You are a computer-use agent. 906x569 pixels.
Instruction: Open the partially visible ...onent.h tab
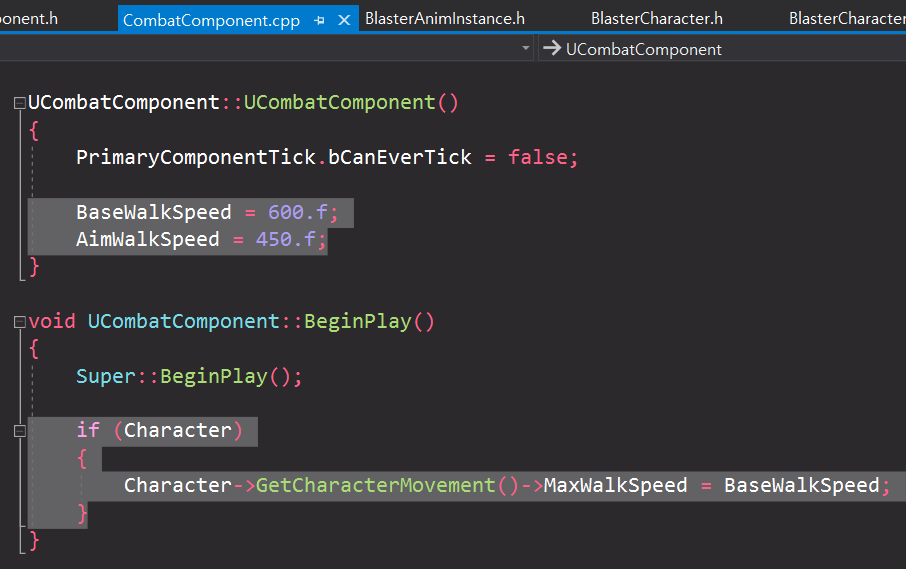pyautogui.click(x=29, y=18)
